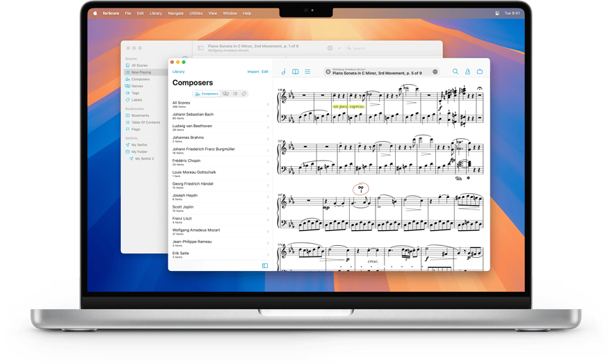Open the Window menu
Viewport: 612px width, 364px height.
(x=230, y=13)
